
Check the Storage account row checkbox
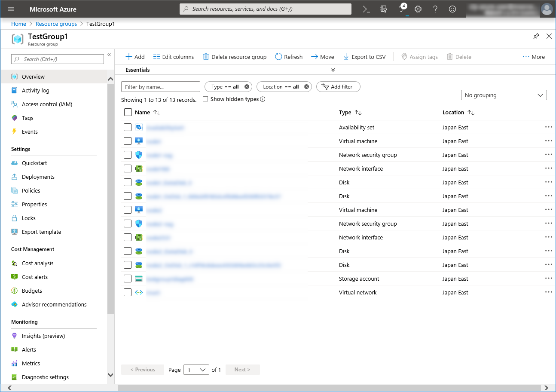tap(128, 279)
